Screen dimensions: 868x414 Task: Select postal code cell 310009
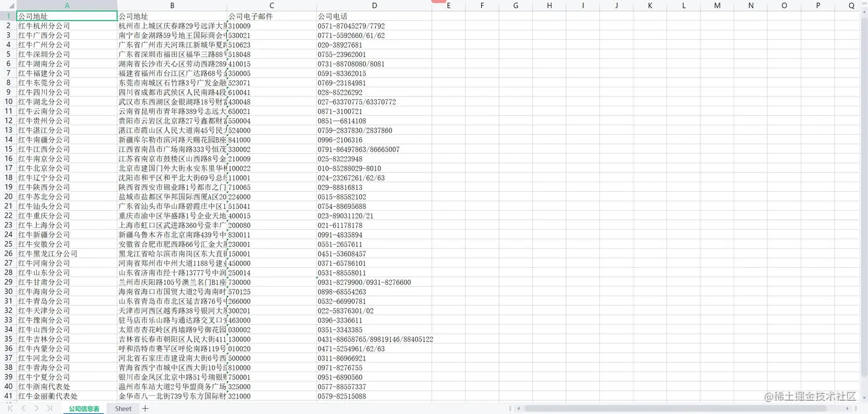pyautogui.click(x=272, y=26)
